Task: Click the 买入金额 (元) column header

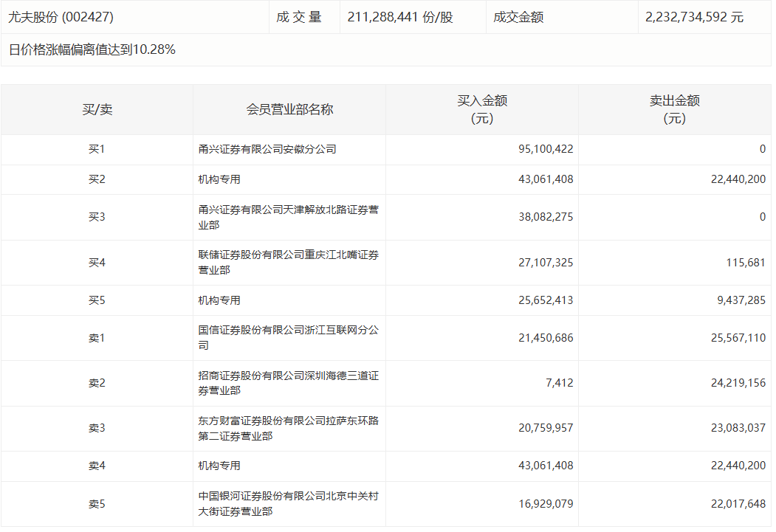Action: pos(481,109)
